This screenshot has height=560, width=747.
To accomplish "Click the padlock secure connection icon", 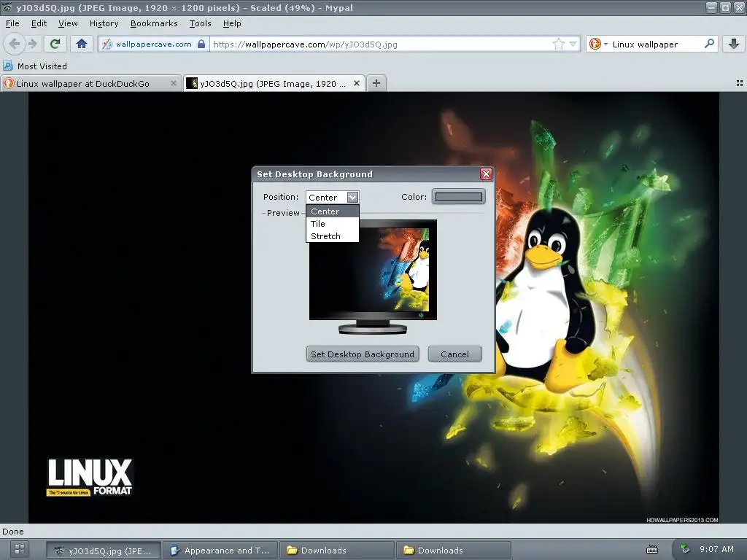I will click(201, 44).
